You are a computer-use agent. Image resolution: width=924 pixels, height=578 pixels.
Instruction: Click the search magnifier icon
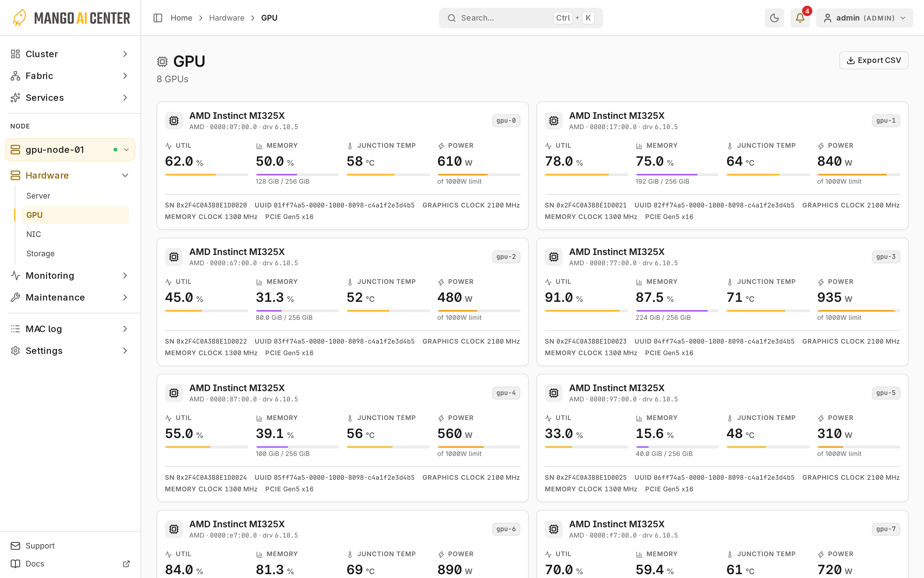point(451,18)
